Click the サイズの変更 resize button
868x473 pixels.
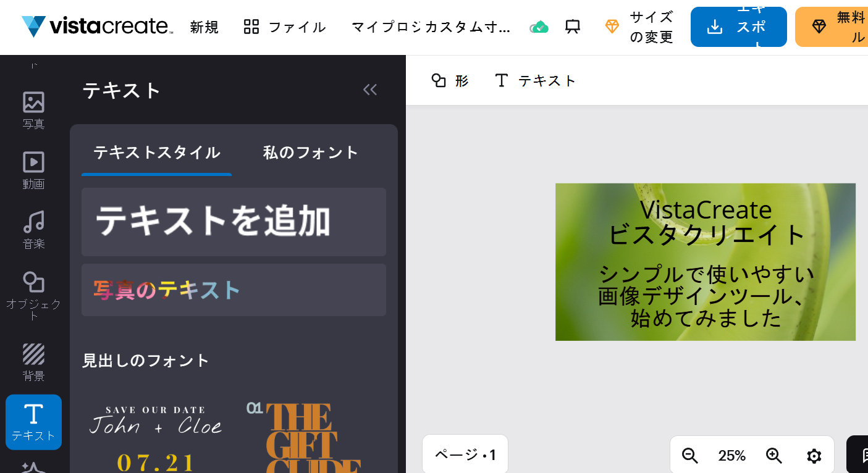639,27
